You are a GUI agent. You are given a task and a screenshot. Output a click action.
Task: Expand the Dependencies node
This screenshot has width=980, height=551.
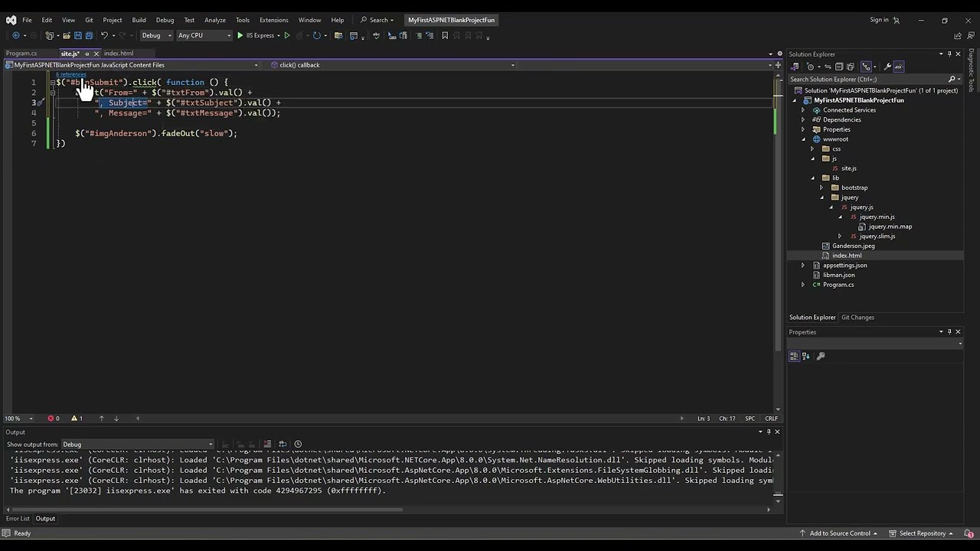[x=803, y=120]
